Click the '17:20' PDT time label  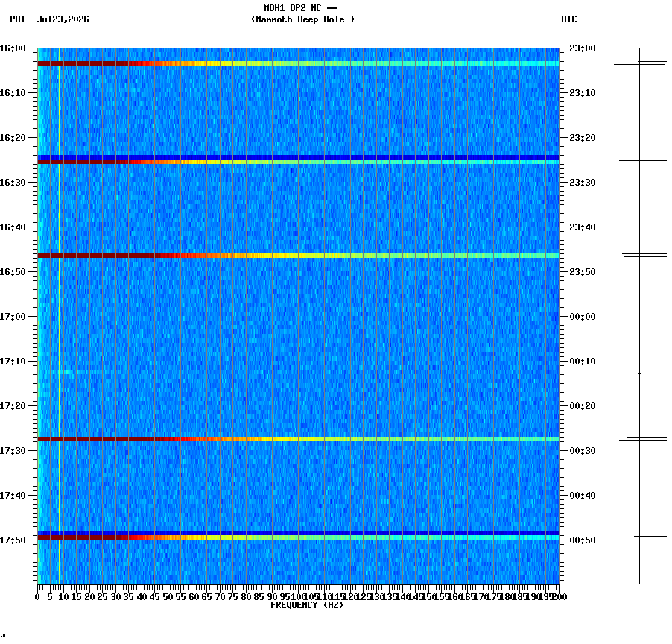coord(13,406)
